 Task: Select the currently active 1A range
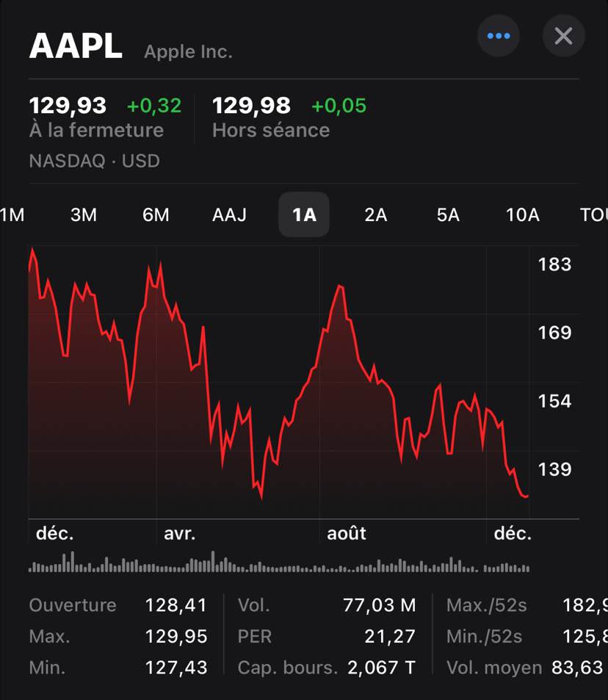(303, 214)
